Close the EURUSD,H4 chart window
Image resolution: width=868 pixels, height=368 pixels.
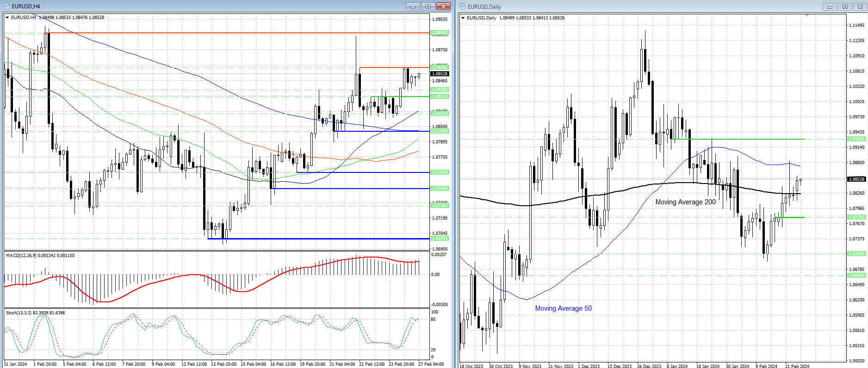click(443, 6)
